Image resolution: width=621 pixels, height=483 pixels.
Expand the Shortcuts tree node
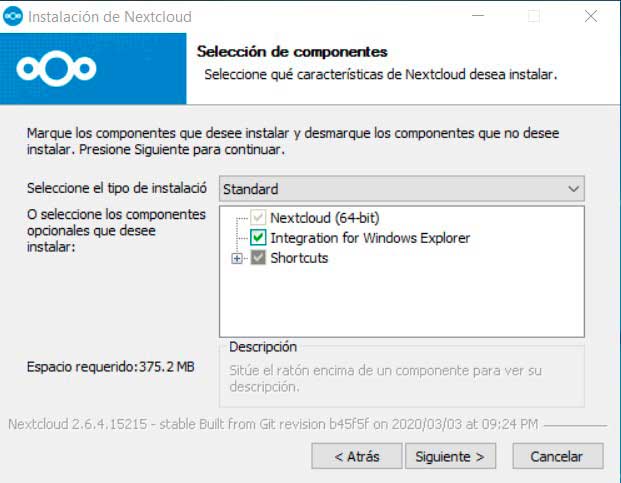(x=237, y=259)
